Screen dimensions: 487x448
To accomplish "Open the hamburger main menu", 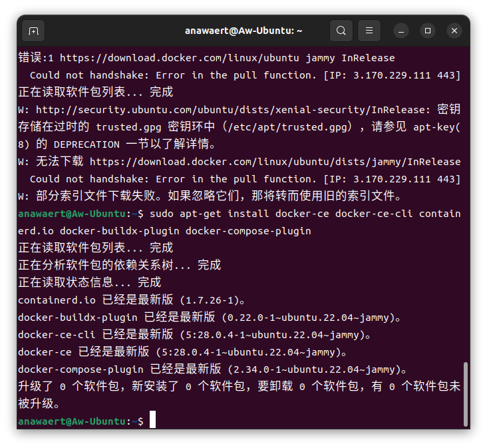I will tap(369, 31).
